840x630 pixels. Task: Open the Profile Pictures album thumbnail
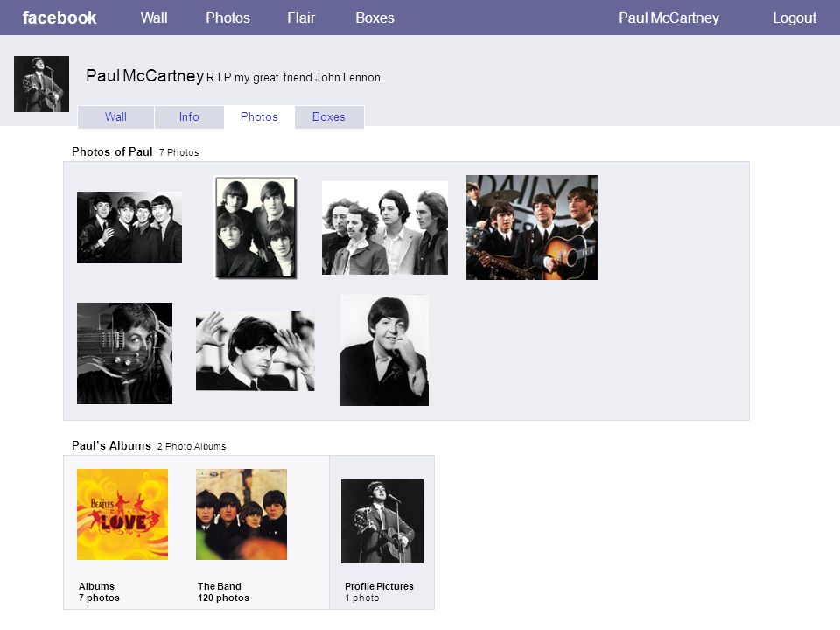382,521
